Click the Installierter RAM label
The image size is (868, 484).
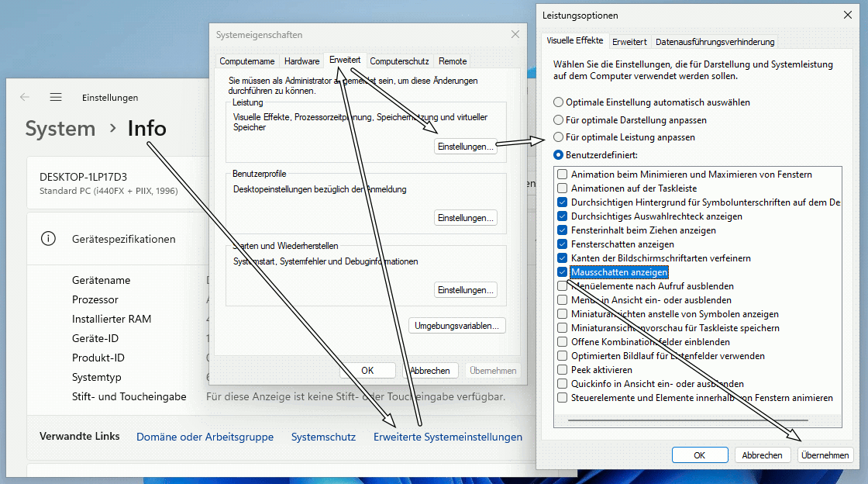[x=112, y=319]
